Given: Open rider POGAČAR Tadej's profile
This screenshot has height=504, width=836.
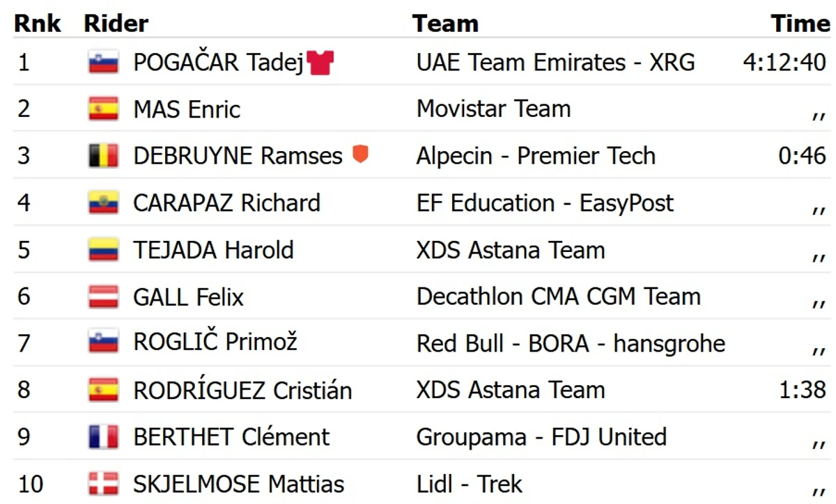Looking at the screenshot, I should pos(219,63).
